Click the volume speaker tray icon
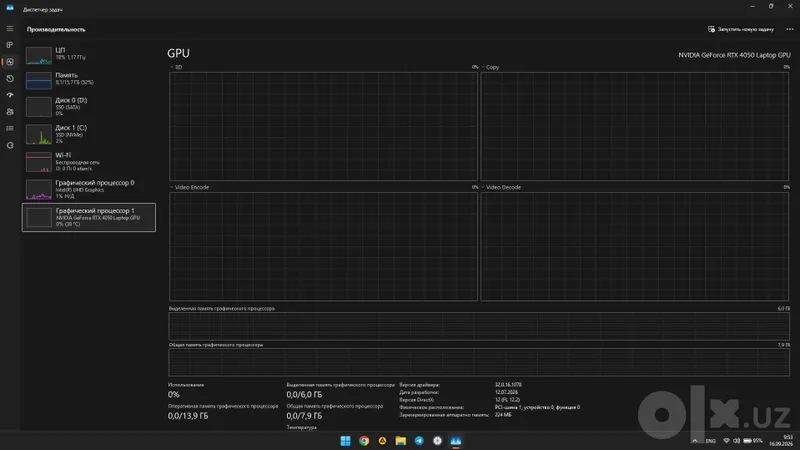This screenshot has width=800, height=450. 736,441
